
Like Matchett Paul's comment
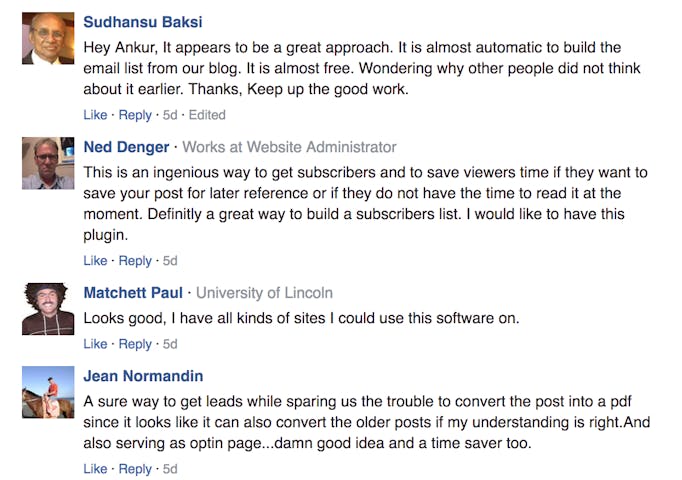pyautogui.click(x=95, y=344)
